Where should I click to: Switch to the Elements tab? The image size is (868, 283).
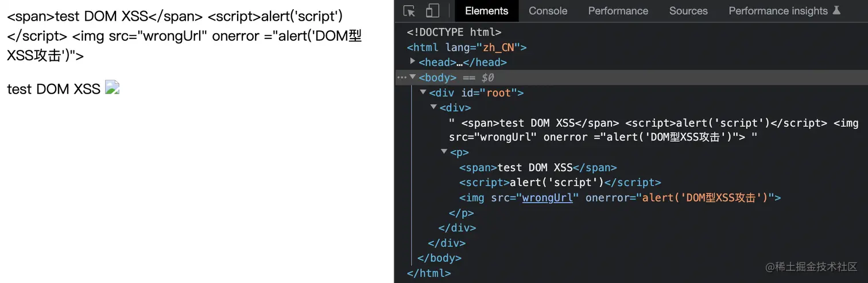(486, 11)
